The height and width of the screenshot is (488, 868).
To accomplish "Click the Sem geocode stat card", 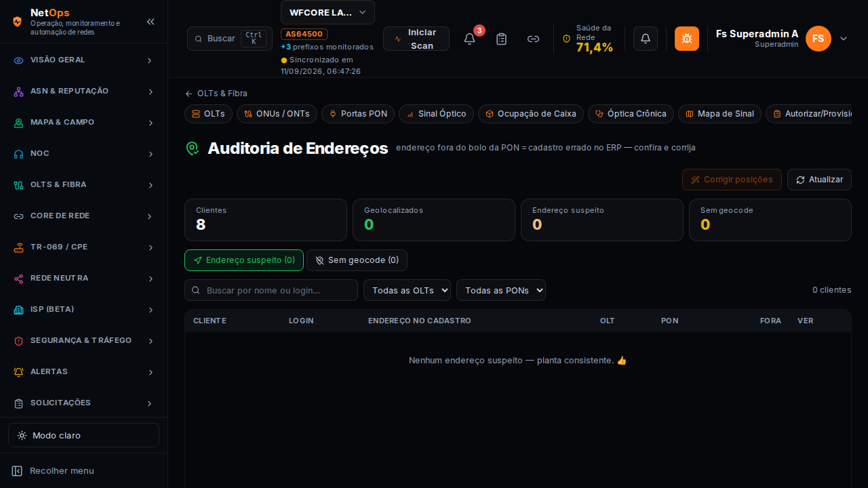I will [770, 220].
